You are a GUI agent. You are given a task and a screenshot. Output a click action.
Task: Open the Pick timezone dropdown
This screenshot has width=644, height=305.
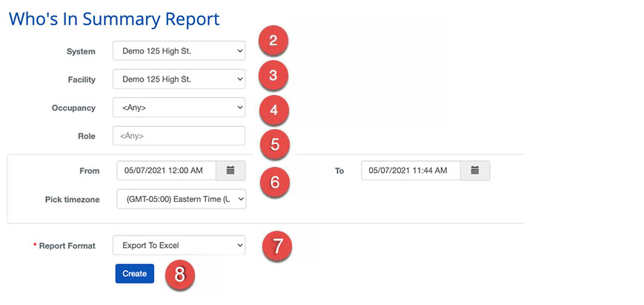181,199
